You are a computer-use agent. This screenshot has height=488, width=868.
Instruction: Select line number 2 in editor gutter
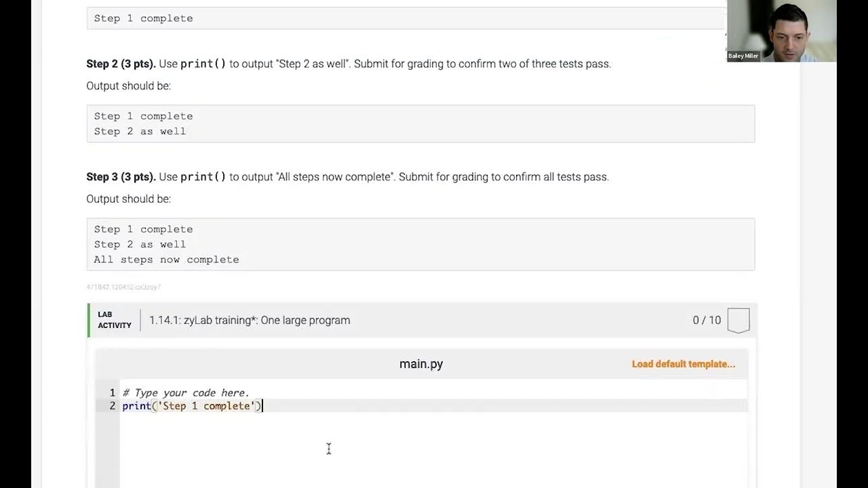112,406
